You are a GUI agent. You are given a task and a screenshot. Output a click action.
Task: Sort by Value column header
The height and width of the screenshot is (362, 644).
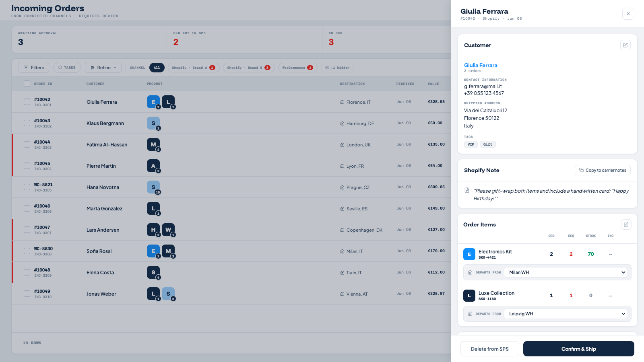(433, 84)
